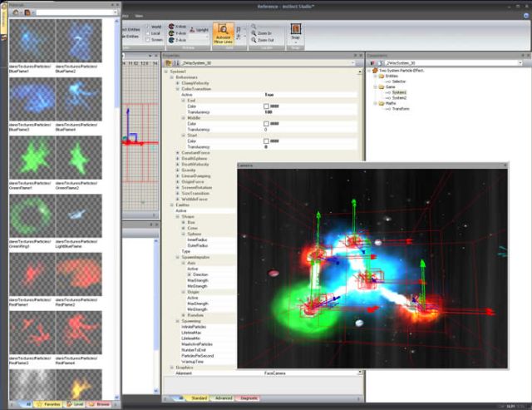Select the Y-Axis rotation icon
532x410 pixels.
[x=171, y=34]
